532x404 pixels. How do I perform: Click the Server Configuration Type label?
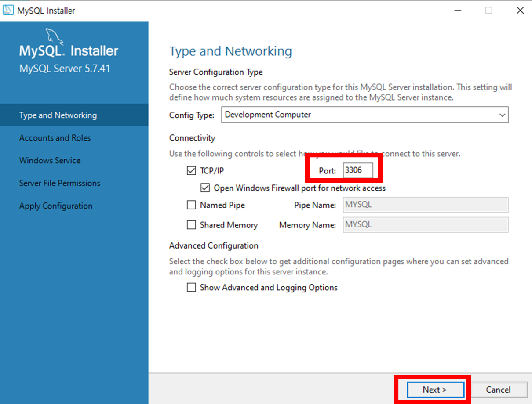pos(216,72)
